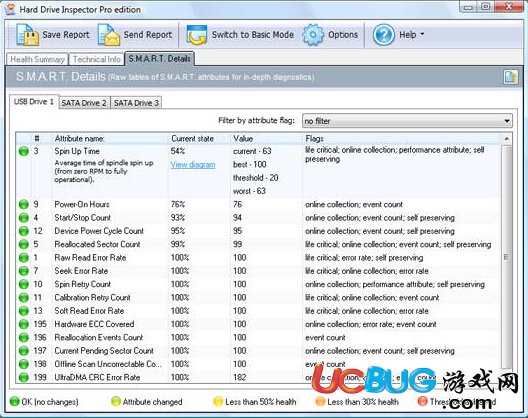The height and width of the screenshot is (418, 528).
Task: Click the Send Report envelope icon
Action: coord(109,35)
